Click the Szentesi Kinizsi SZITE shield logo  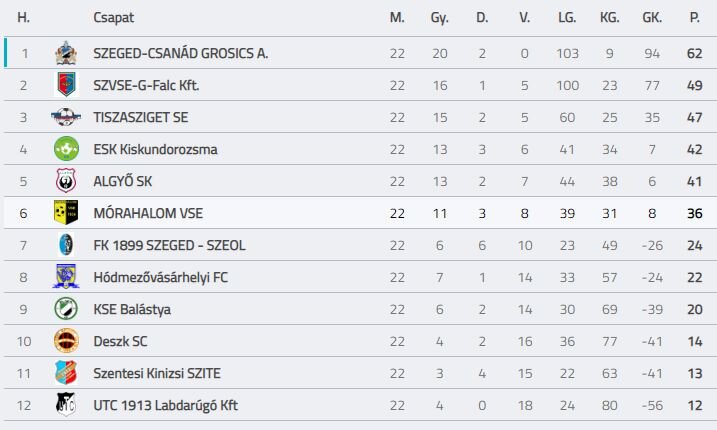coord(66,373)
